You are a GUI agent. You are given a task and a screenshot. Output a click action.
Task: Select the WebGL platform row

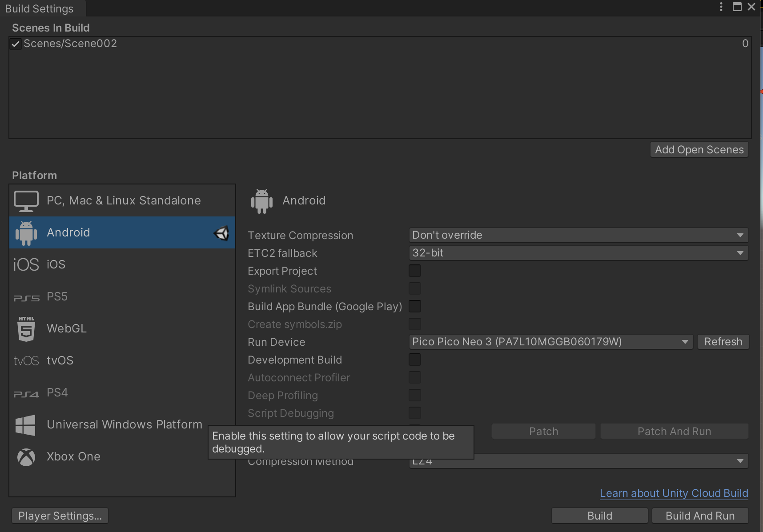(x=122, y=328)
